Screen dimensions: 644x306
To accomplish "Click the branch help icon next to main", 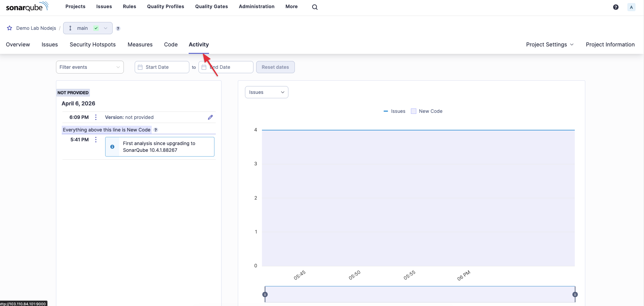I will point(118,28).
